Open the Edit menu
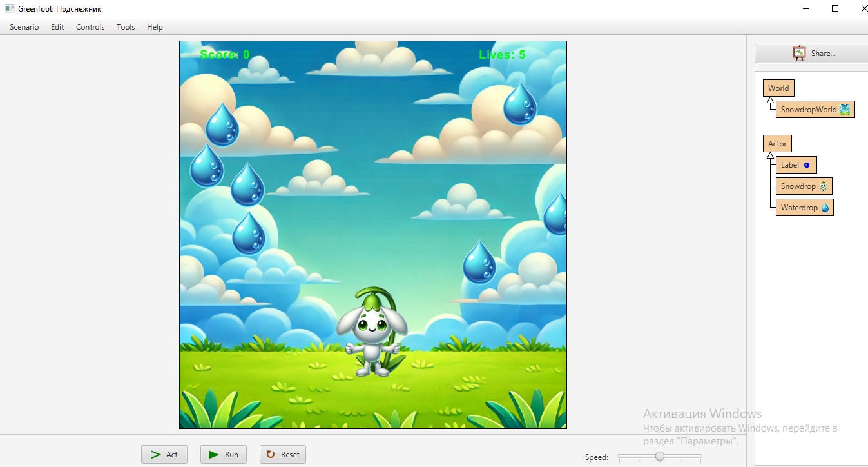Viewport: 868px width, 467px height. click(x=57, y=27)
